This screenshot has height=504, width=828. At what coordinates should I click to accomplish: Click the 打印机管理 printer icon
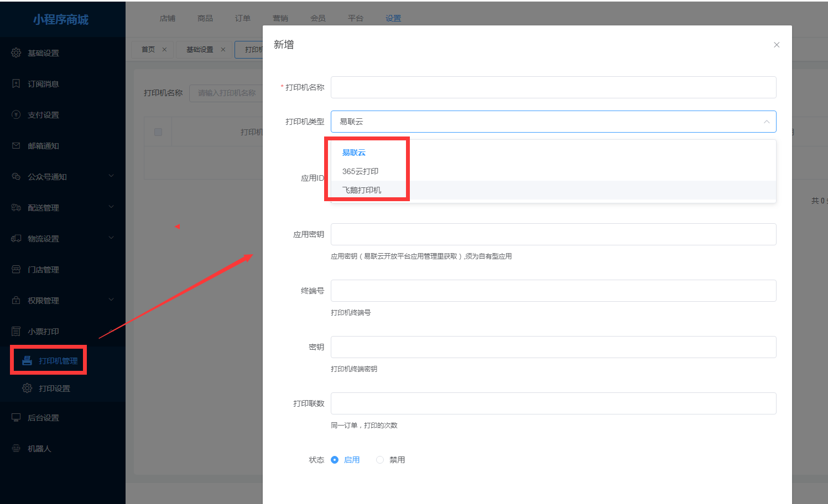(27, 360)
